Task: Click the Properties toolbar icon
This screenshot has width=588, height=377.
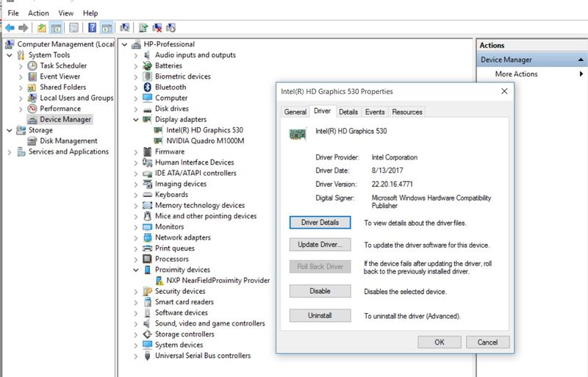Action: click(74, 28)
